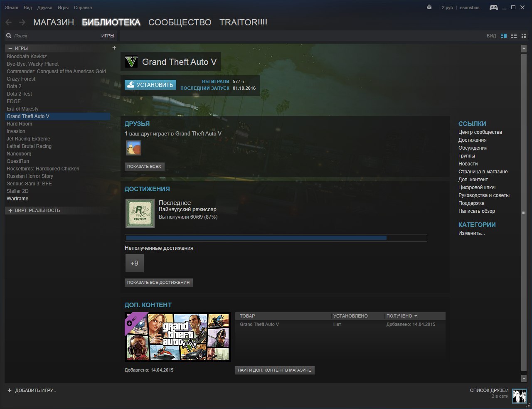Select Bloodbath Kavkaz in games list
The width and height of the screenshot is (532, 409).
[x=27, y=57]
